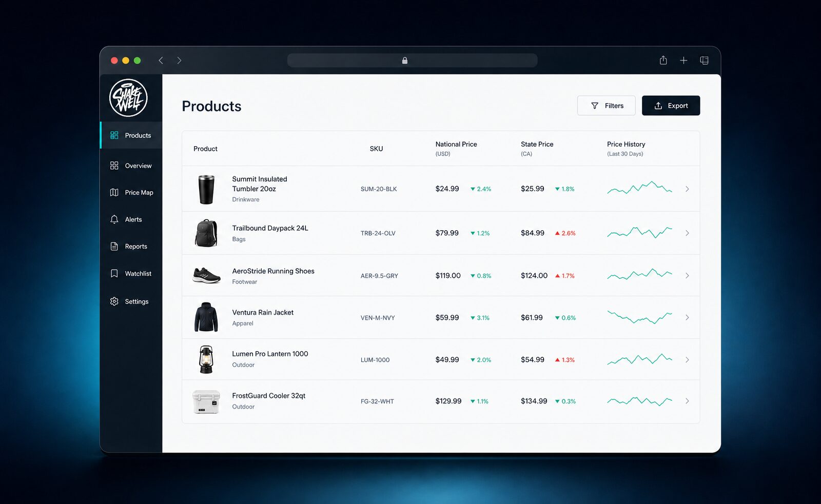Open the Watchlist page
821x504 pixels.
pyautogui.click(x=131, y=274)
